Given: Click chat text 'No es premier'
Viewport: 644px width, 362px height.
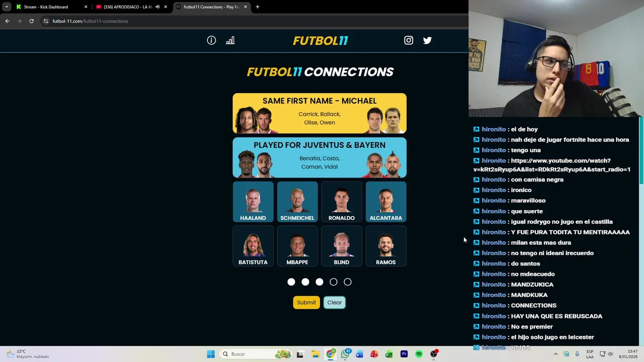Looking at the screenshot, I should (x=532, y=326).
